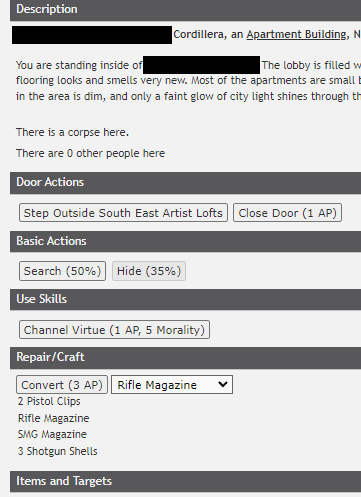Click the 'There is a corpse here' text
This screenshot has height=497, width=361.
pos(72,132)
